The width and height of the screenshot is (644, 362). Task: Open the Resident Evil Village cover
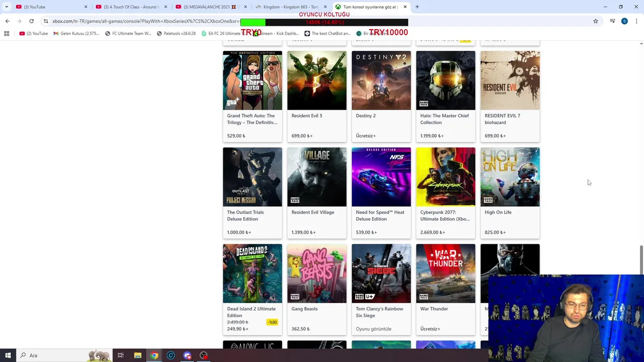pyautogui.click(x=317, y=177)
